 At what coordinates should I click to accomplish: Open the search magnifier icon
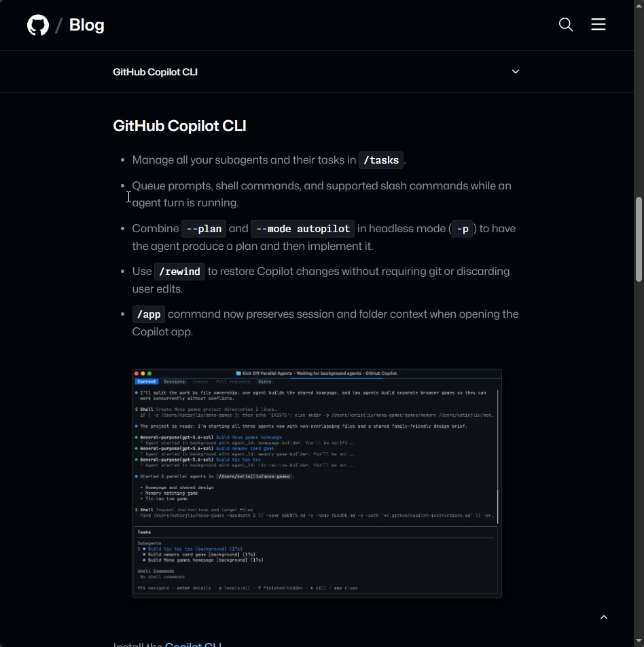(566, 24)
